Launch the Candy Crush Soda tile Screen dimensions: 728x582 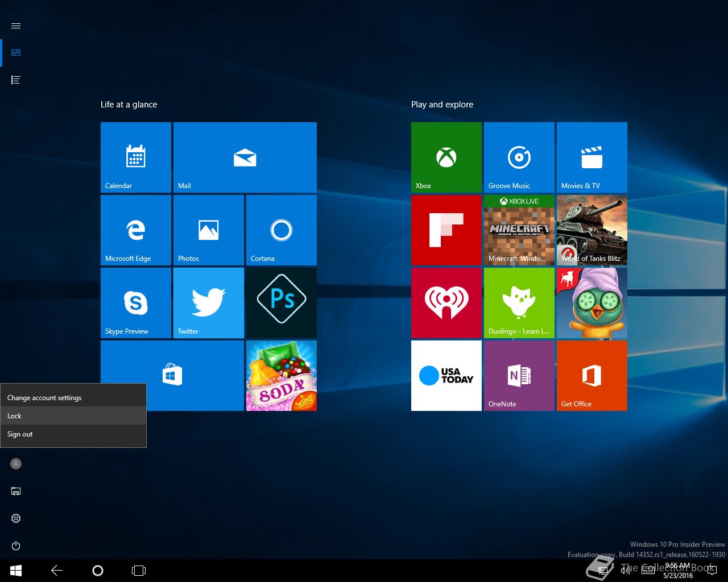[x=282, y=376]
